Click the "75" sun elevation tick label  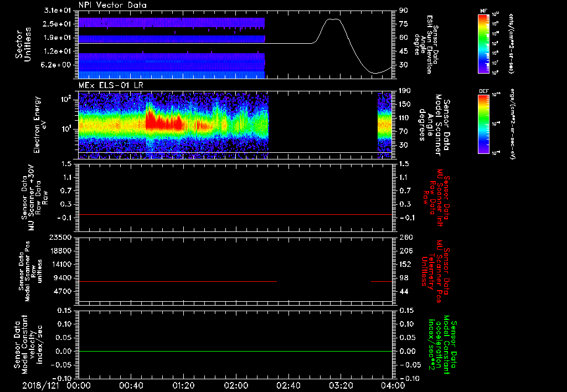coord(404,24)
